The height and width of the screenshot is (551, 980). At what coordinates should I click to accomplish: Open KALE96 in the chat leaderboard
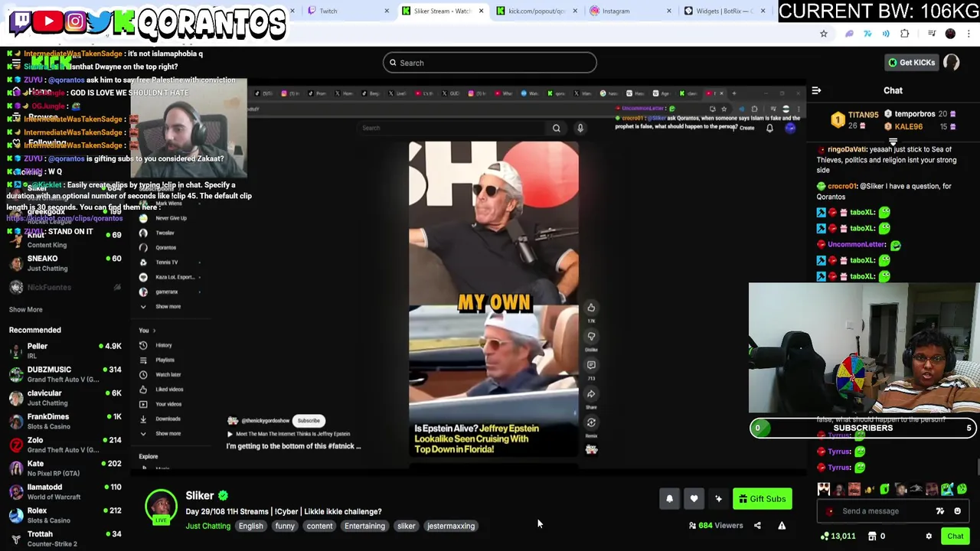click(909, 126)
